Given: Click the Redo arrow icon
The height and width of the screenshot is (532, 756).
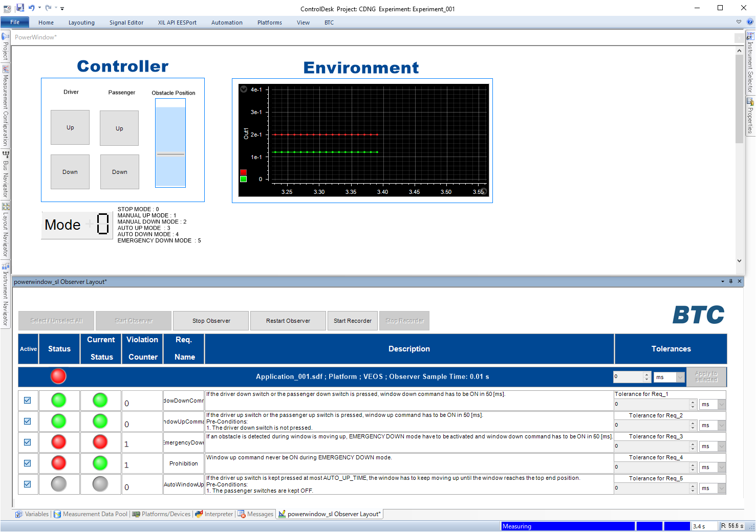Looking at the screenshot, I should pos(48,8).
